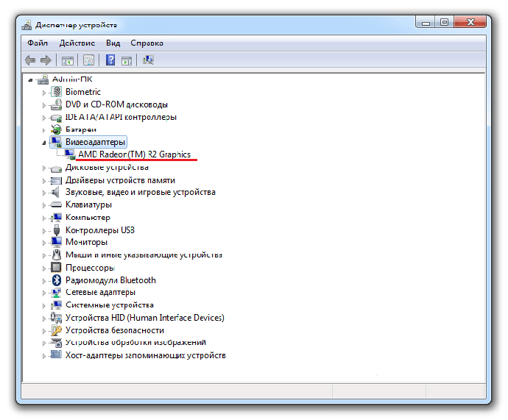The width and height of the screenshot is (508, 420).
Task: Expand the Biometric category
Action: (44, 92)
